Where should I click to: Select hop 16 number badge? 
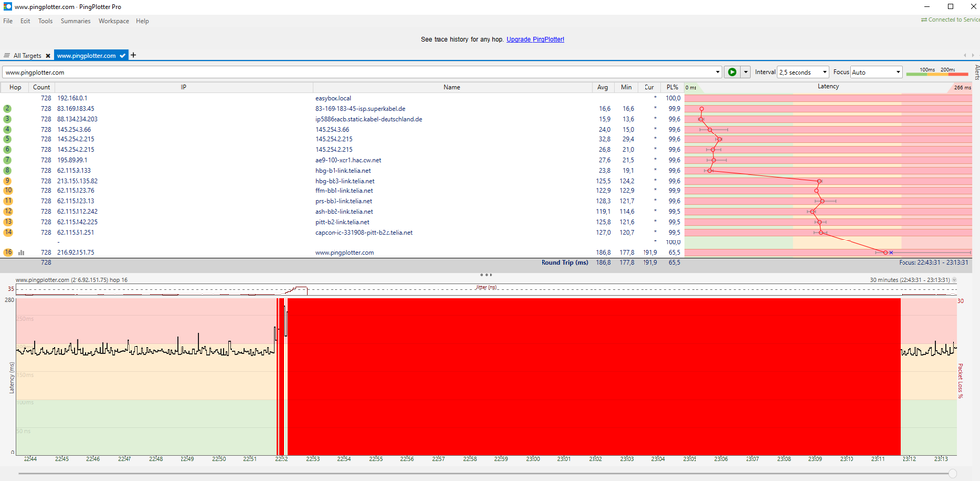pos(8,252)
